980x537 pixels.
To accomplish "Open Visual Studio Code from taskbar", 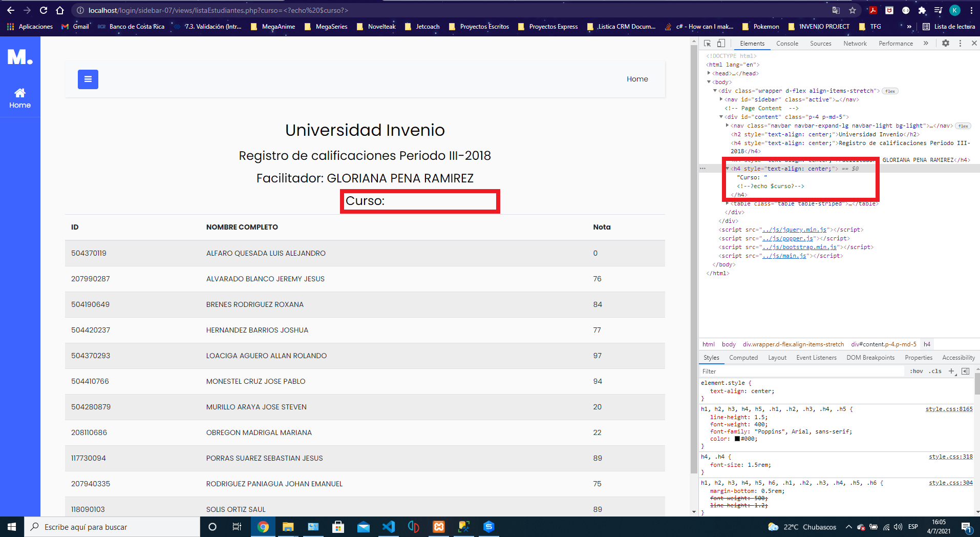I will point(389,527).
